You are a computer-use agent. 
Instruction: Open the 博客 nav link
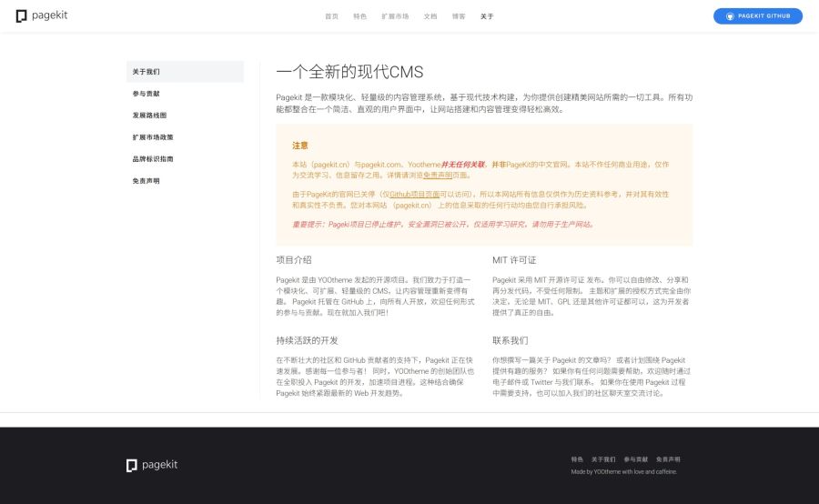[x=459, y=16]
